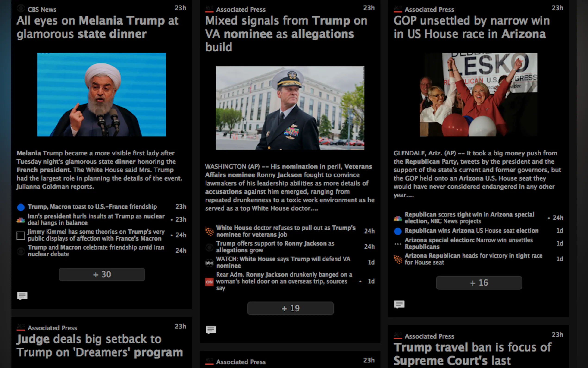This screenshot has height=368, width=588.
Task: Click navy admiral photo in VA nominee story
Action: tap(290, 108)
